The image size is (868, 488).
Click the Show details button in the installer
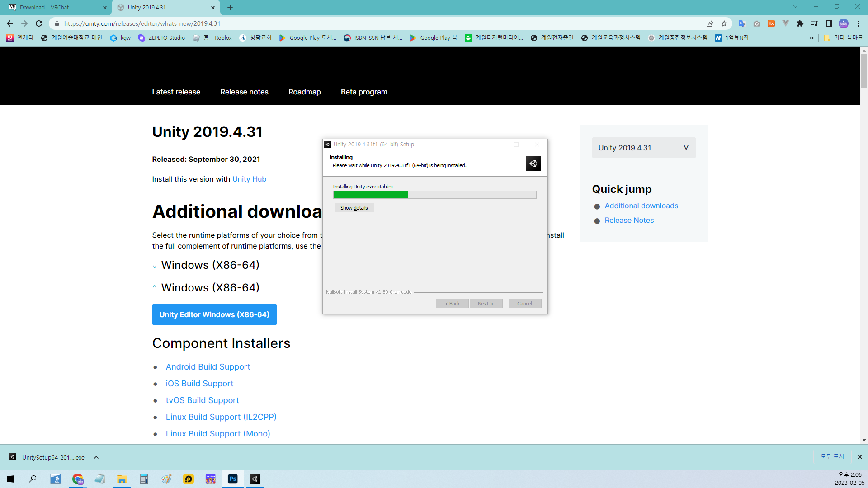(x=354, y=208)
